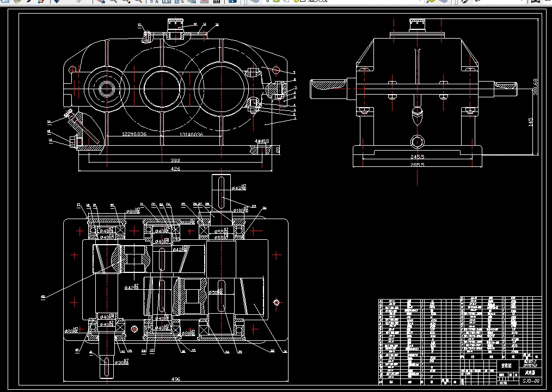This screenshot has height=392, width=552.
Task: Open the Zoom Window flyout arrow
Action: (x=130, y=2)
